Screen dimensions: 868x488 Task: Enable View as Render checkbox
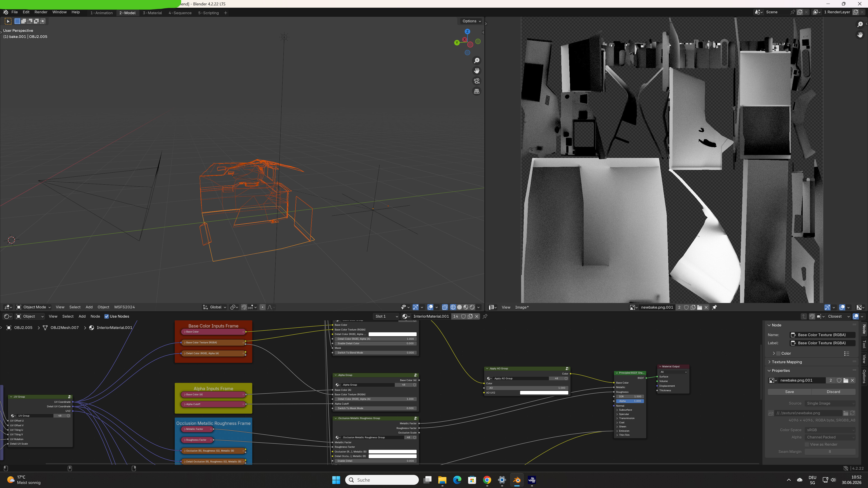pyautogui.click(x=807, y=445)
